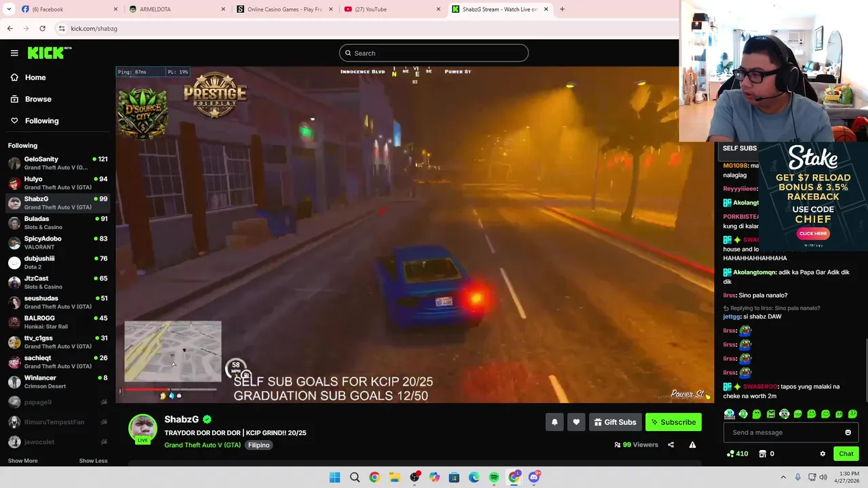
Task: Report stream with warning triangle icon
Action: (x=692, y=445)
